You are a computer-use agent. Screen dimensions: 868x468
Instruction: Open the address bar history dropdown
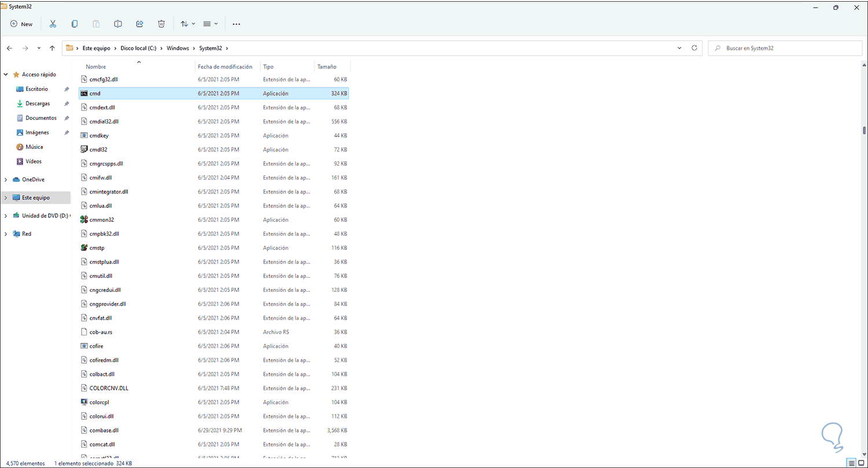tap(679, 48)
